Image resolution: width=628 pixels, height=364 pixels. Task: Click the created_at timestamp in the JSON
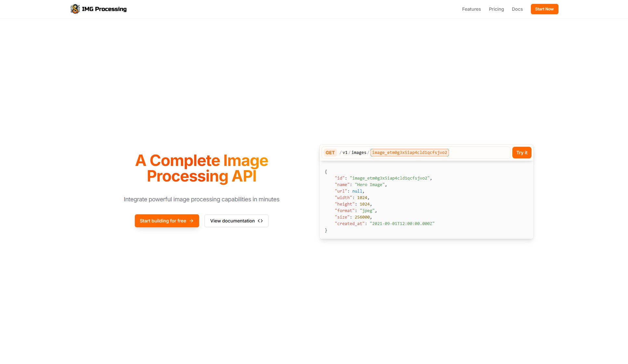click(x=403, y=223)
